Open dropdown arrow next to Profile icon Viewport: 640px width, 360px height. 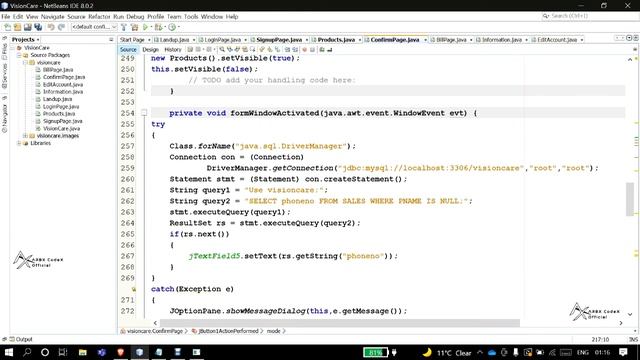tap(178, 27)
